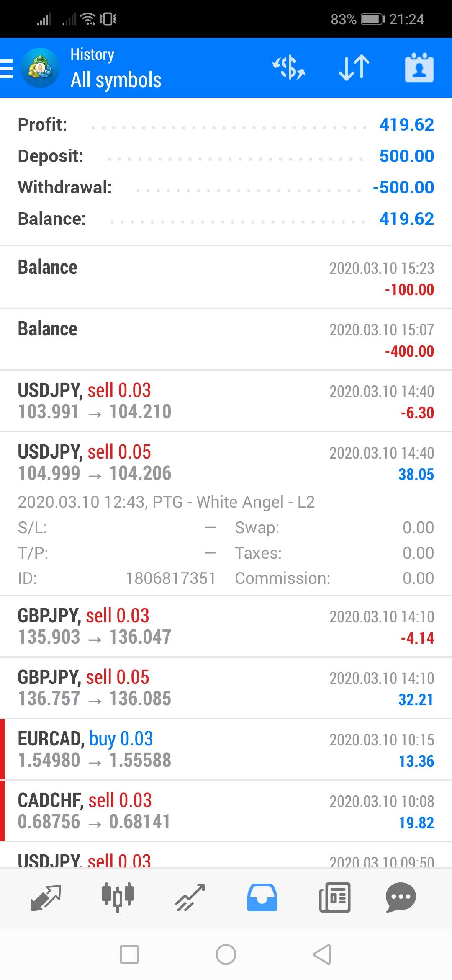Select the History inbox tab icon
The height and width of the screenshot is (980, 452).
(x=262, y=897)
